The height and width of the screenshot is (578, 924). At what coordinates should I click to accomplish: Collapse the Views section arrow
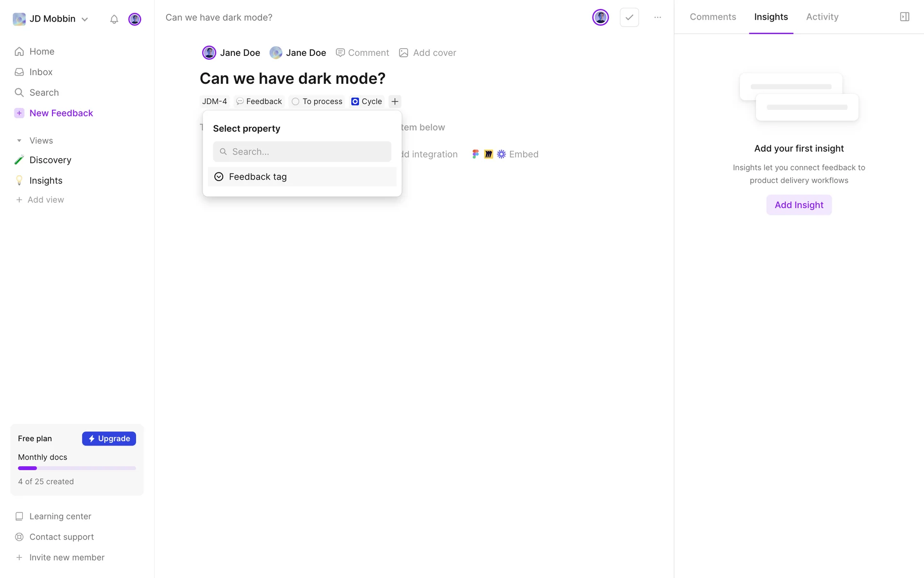pos(19,141)
